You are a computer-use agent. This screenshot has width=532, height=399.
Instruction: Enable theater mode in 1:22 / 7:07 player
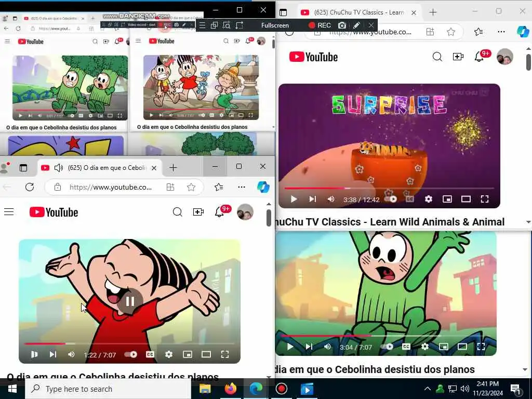206,354
